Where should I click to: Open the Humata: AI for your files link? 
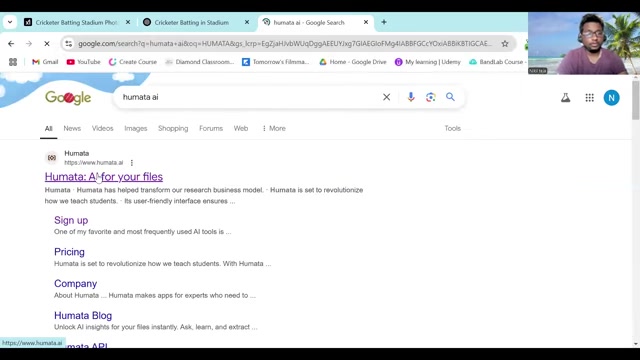pyautogui.click(x=104, y=176)
